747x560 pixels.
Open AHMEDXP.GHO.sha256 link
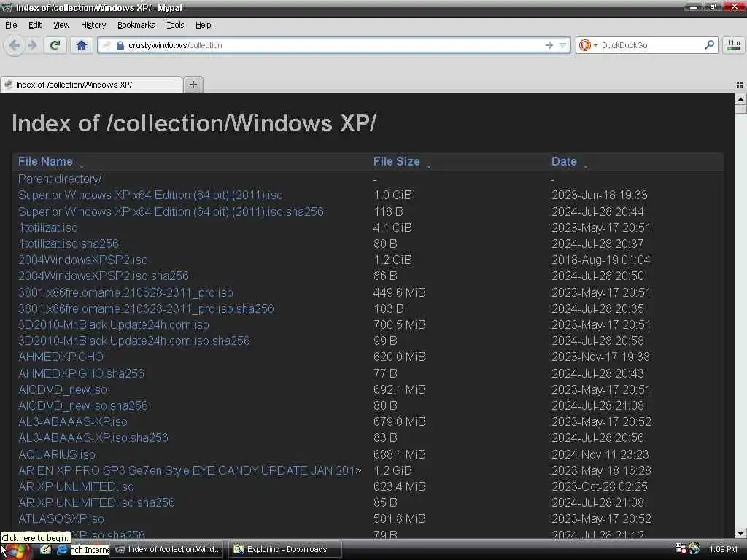pos(81,373)
